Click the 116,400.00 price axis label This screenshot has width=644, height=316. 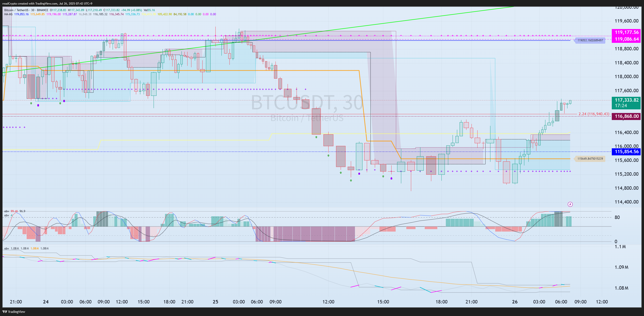coord(626,132)
